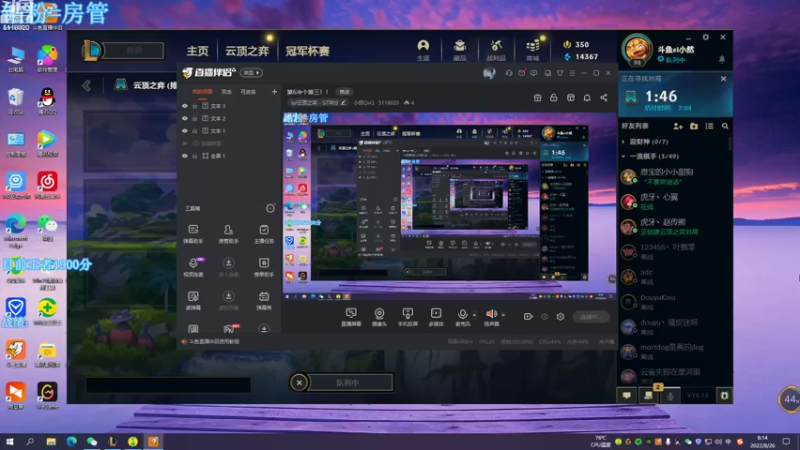Click share icon in streaming companion header
This screenshot has width=800, height=450.
pyautogui.click(x=604, y=97)
